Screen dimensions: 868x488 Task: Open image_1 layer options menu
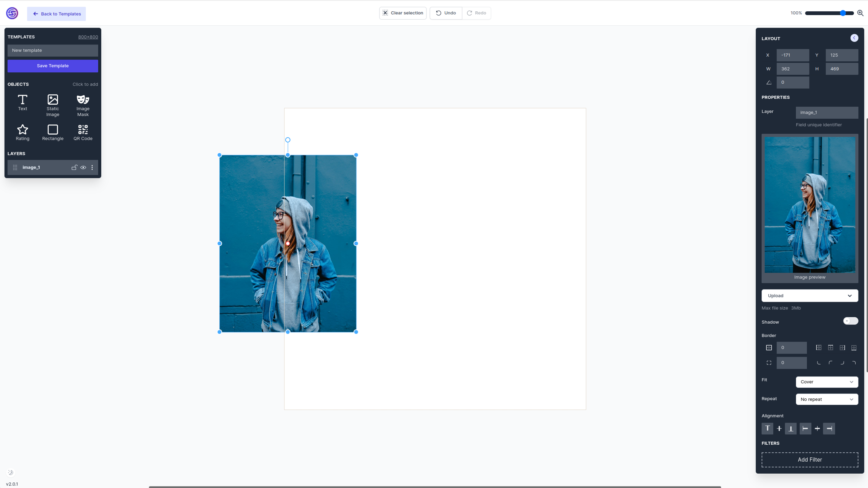(92, 167)
